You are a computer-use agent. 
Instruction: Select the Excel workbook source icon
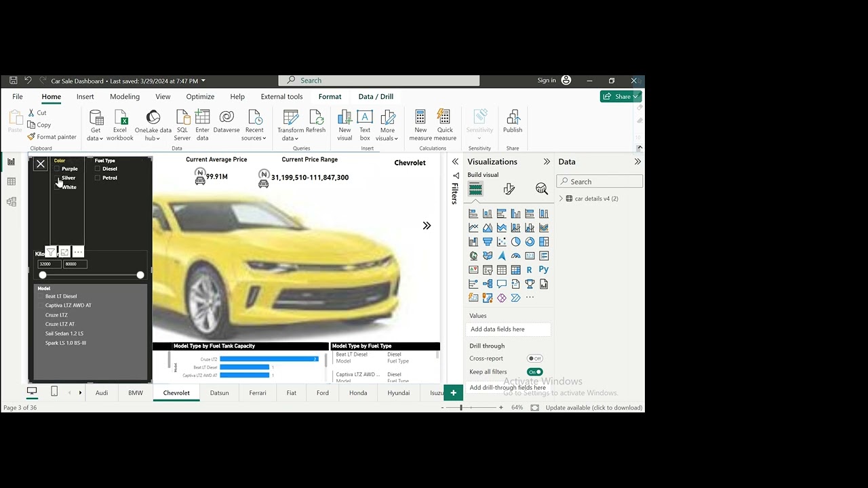[x=120, y=118]
